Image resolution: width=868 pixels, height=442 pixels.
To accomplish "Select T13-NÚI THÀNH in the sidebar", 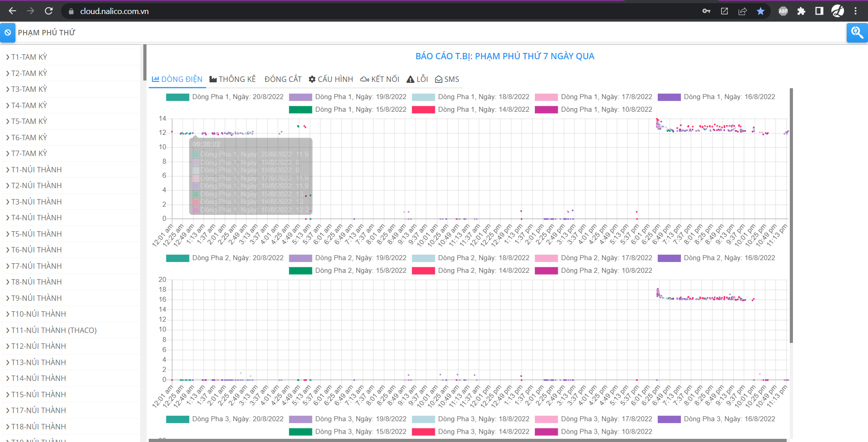I will (39, 362).
